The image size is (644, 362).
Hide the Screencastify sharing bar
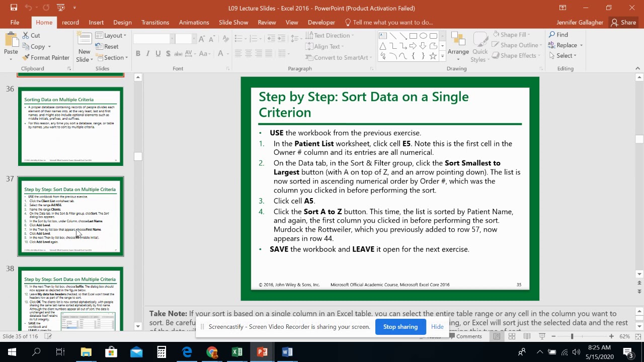[x=437, y=327]
